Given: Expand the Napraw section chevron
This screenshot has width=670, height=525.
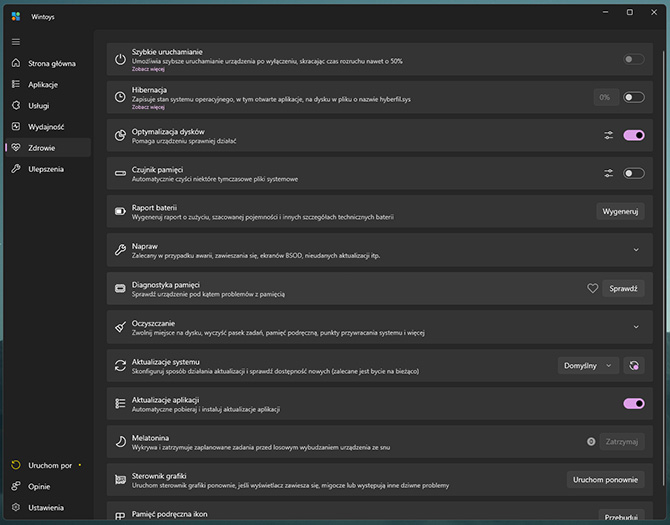Looking at the screenshot, I should [x=636, y=250].
